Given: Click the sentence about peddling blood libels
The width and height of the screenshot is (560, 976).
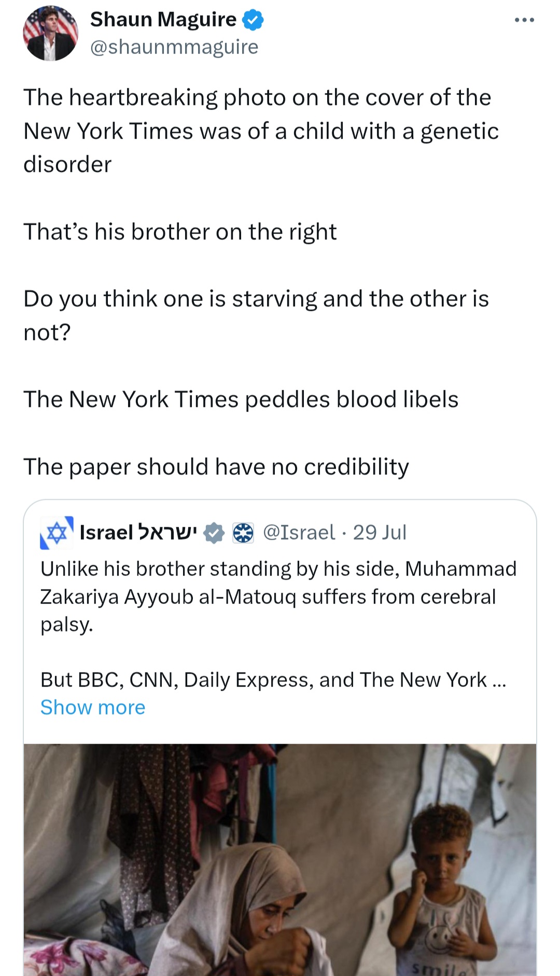Looking at the screenshot, I should (x=241, y=400).
